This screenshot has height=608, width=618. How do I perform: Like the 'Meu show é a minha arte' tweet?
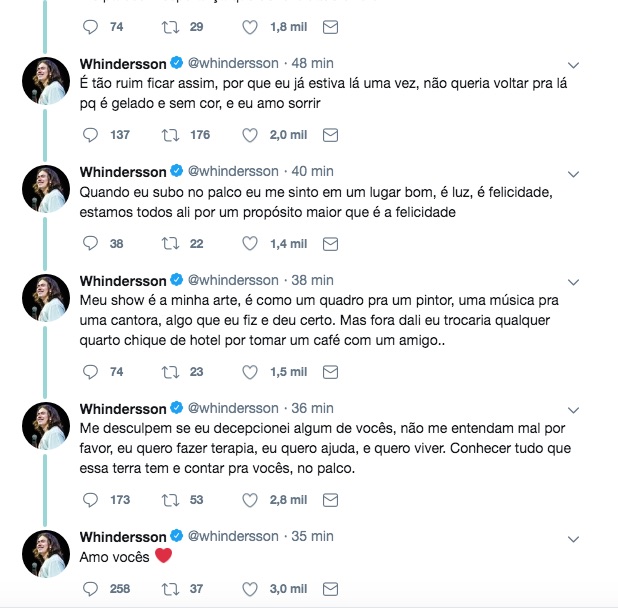(x=251, y=371)
